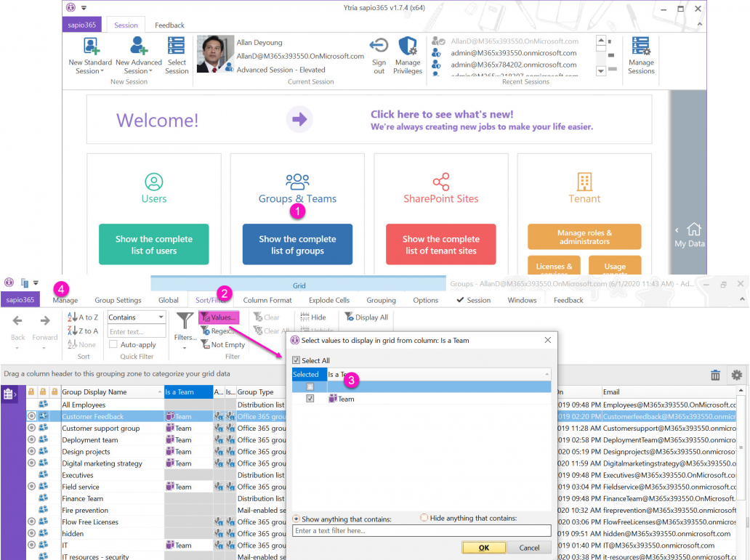
Task: Open My Data home icon
Action: [694, 230]
